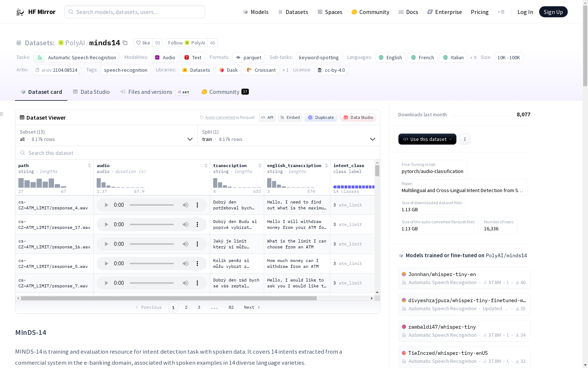The width and height of the screenshot is (588, 368).
Task: Open audio options menu for response_5.wav
Action: click(x=197, y=263)
